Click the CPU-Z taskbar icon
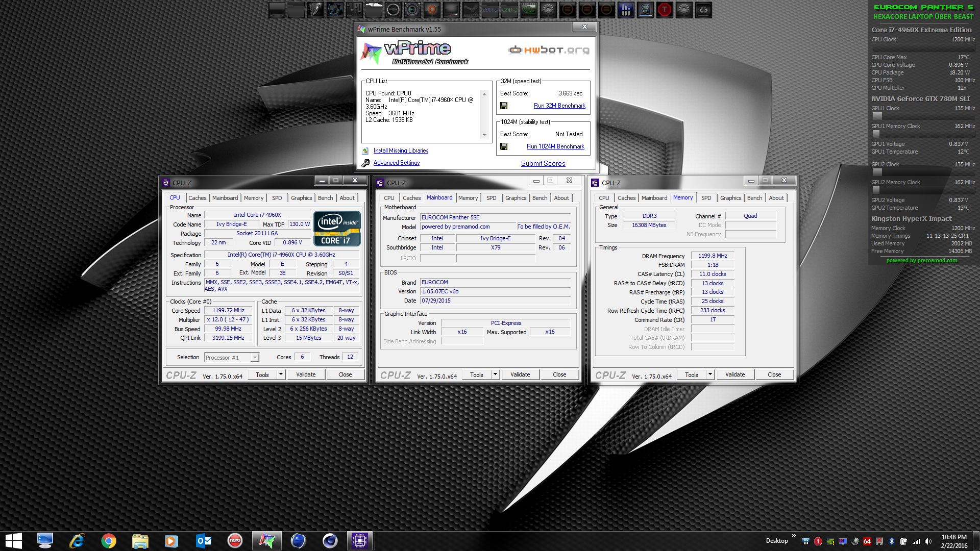The height and width of the screenshot is (551, 980). click(360, 541)
